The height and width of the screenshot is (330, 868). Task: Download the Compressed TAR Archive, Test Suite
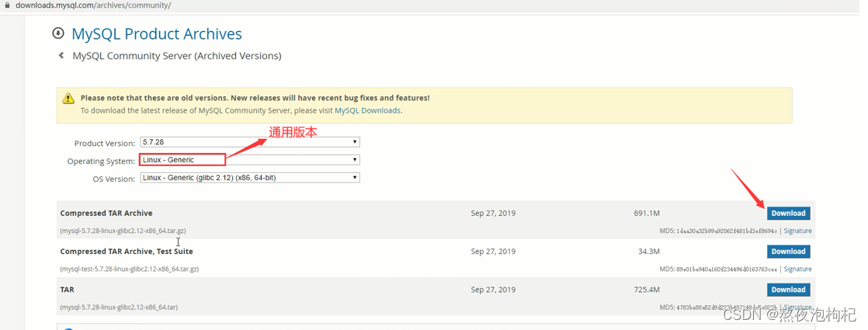788,252
